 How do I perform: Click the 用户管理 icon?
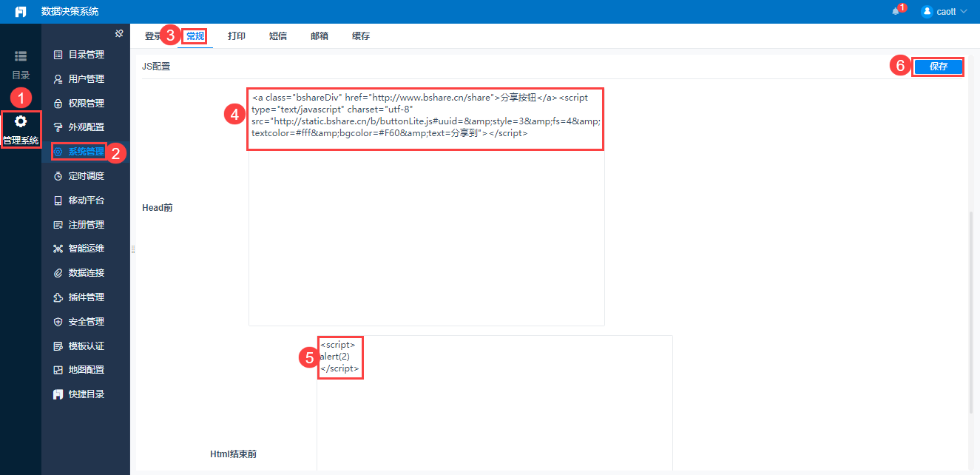58,79
